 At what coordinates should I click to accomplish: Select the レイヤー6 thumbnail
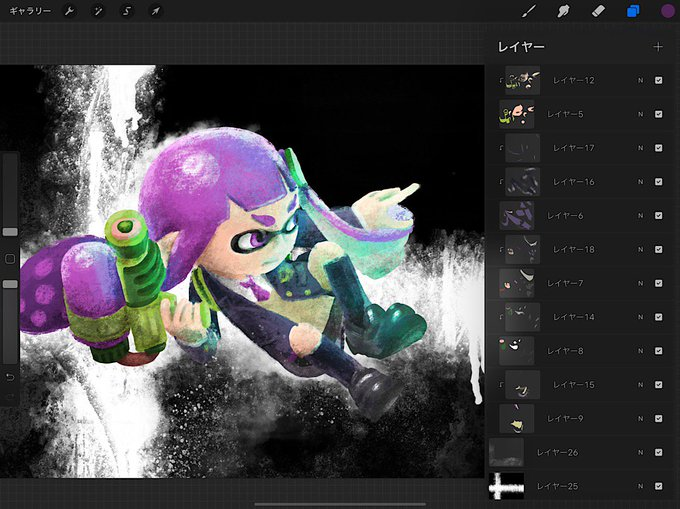point(517,215)
